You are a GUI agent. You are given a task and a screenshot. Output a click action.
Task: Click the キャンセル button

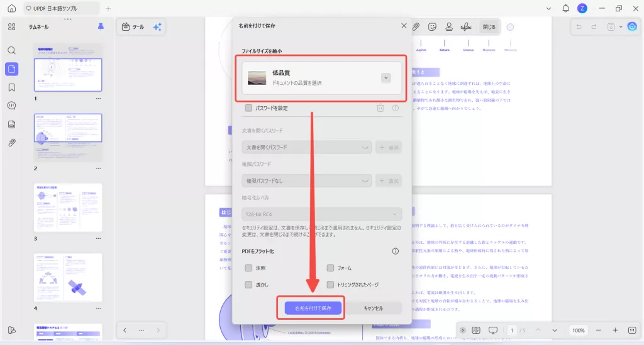point(373,308)
